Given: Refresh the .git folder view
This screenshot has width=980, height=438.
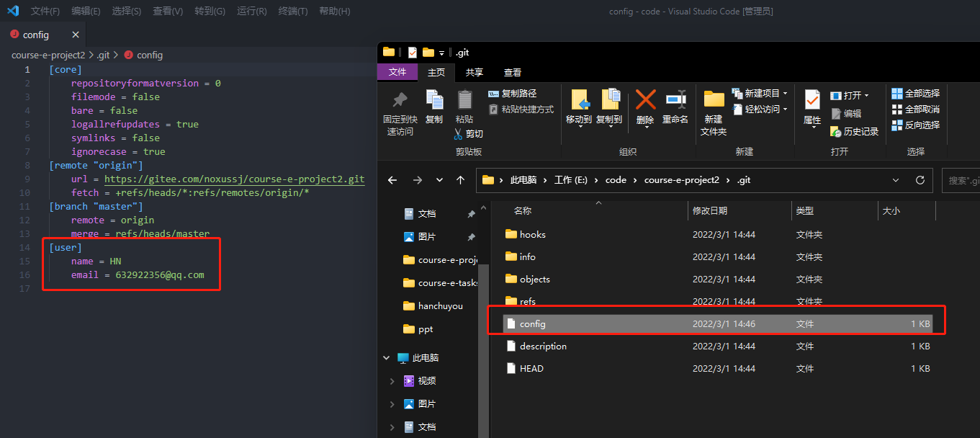Looking at the screenshot, I should coord(920,180).
